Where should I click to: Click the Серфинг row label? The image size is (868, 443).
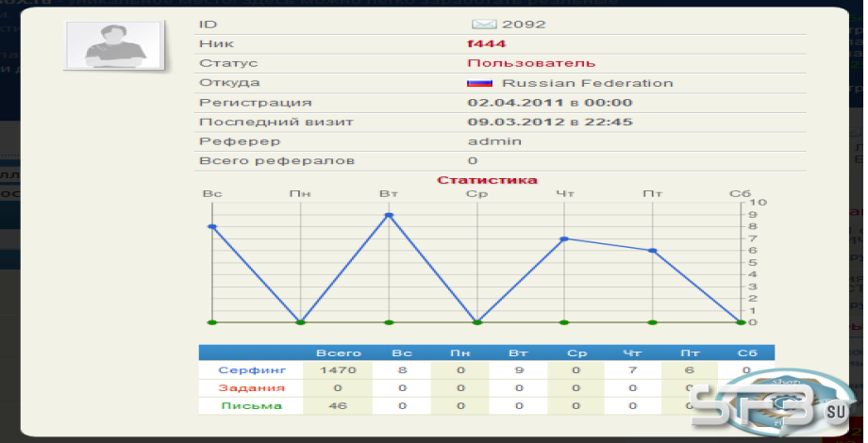pyautogui.click(x=252, y=370)
